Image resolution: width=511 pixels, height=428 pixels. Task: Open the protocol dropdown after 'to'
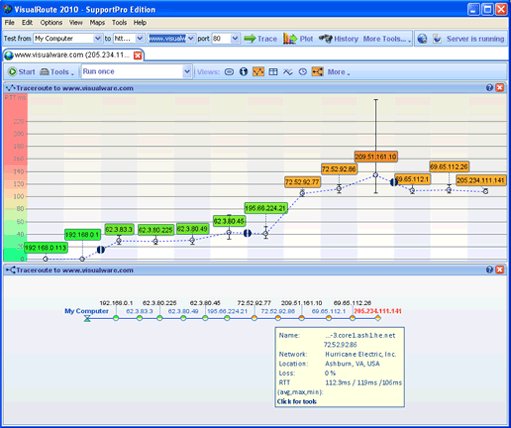(140, 39)
